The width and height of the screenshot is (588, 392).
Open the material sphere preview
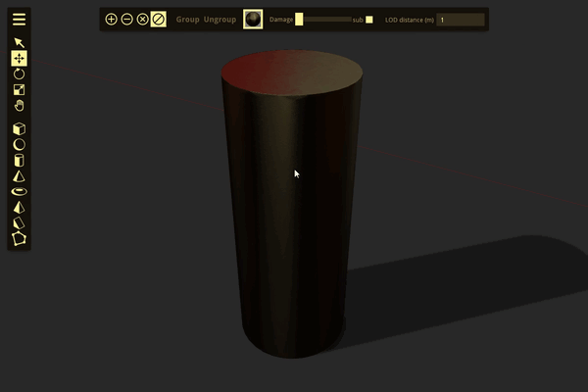click(x=253, y=20)
